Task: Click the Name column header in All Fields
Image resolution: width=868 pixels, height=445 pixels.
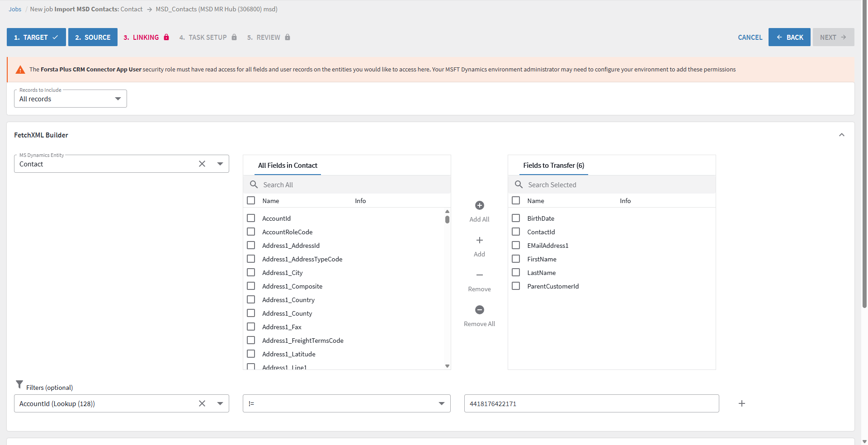Action: click(271, 201)
